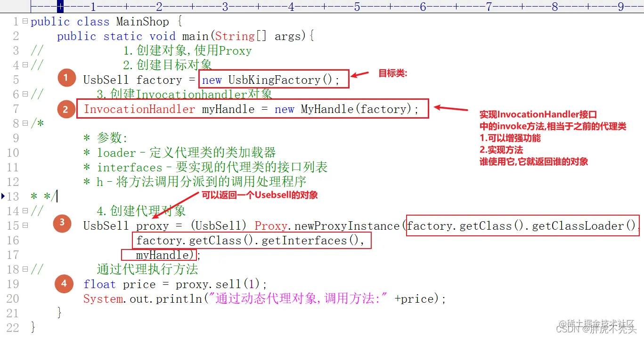Click ruler column label 5
The height and width of the screenshot is (338, 644).
(357, 7)
